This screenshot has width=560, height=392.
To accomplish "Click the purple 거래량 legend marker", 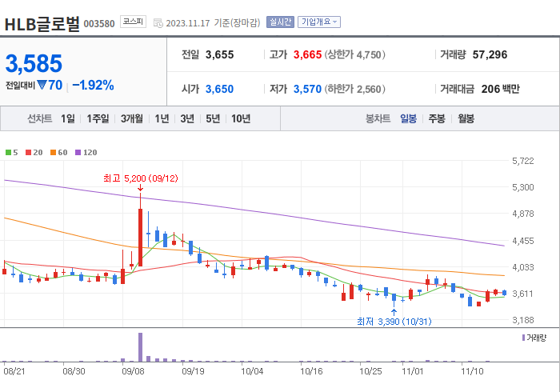I will point(523,338).
